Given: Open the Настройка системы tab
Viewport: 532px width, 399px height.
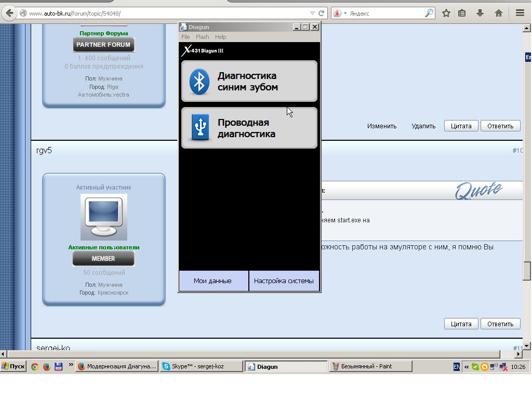Looking at the screenshot, I should (284, 281).
